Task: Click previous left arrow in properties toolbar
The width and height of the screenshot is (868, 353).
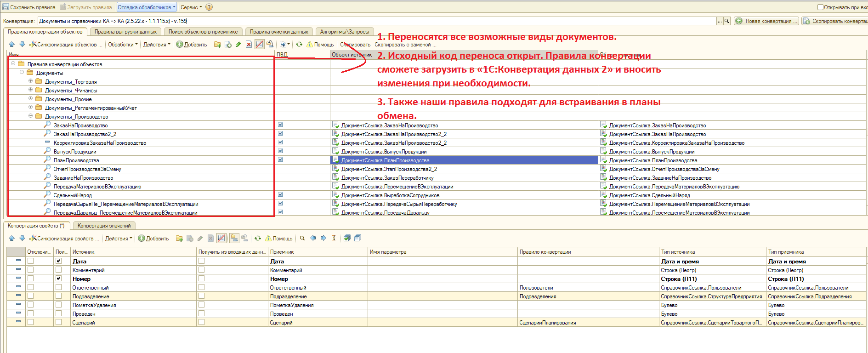Action: click(x=313, y=238)
